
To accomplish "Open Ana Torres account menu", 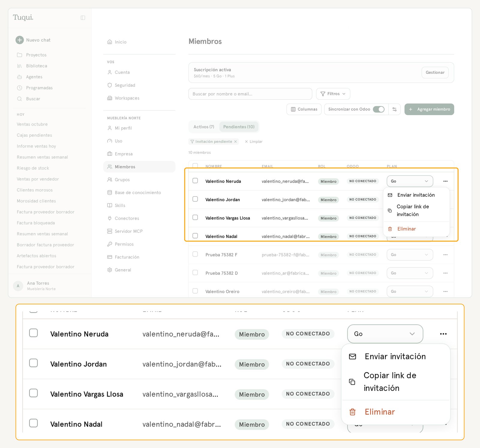I will (50, 286).
